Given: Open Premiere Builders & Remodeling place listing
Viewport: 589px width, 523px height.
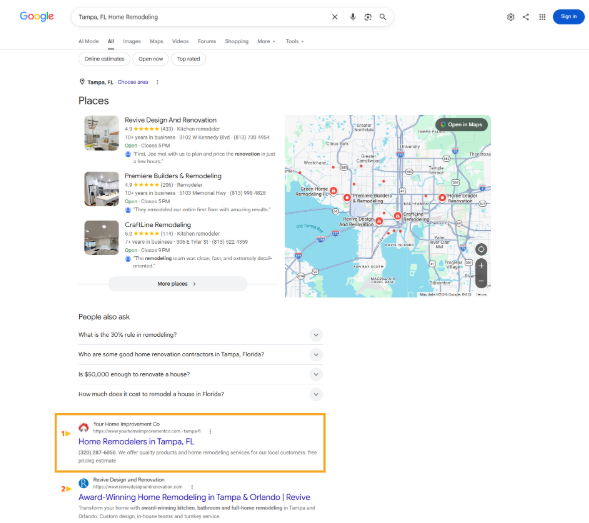Looking at the screenshot, I should [x=173, y=176].
